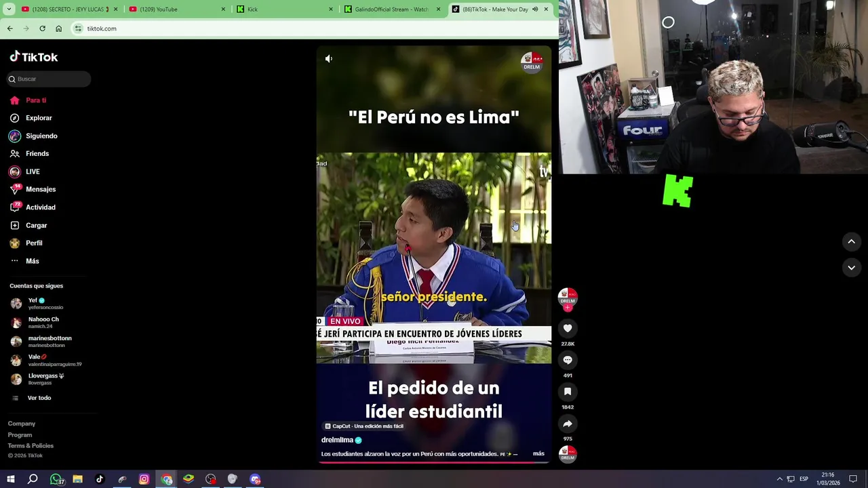Share the video using the arrow icon

(568, 424)
